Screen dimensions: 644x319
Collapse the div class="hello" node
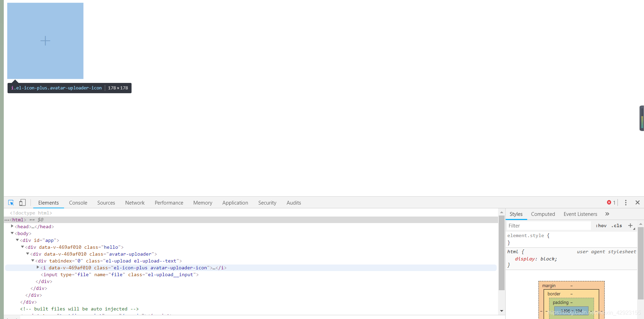pyautogui.click(x=23, y=247)
